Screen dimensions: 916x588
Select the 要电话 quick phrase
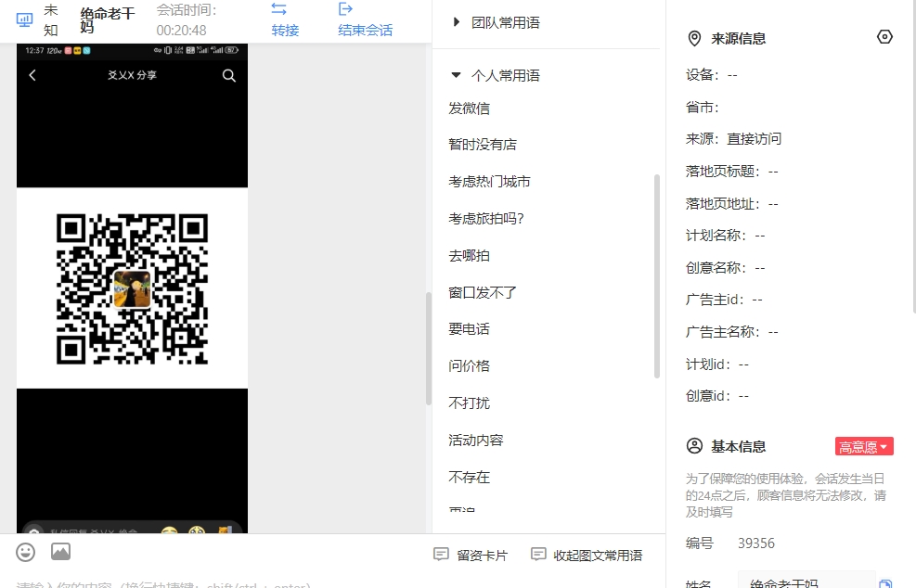[x=469, y=329]
